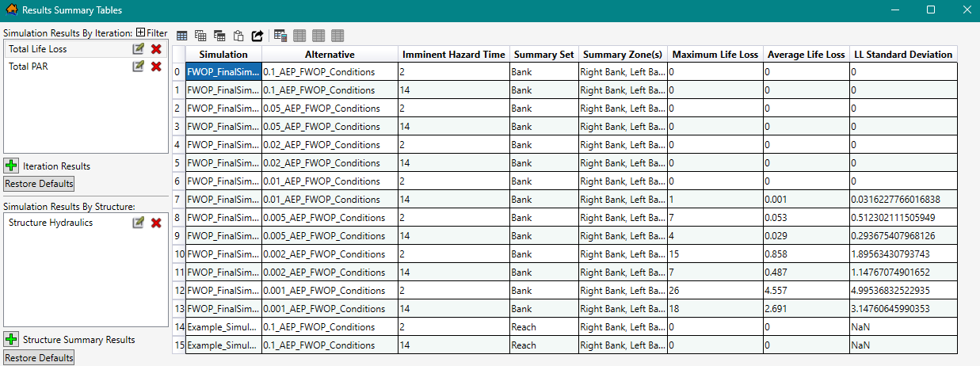This screenshot has width=980, height=366.
Task: Select row header number 13
Action: point(179,309)
